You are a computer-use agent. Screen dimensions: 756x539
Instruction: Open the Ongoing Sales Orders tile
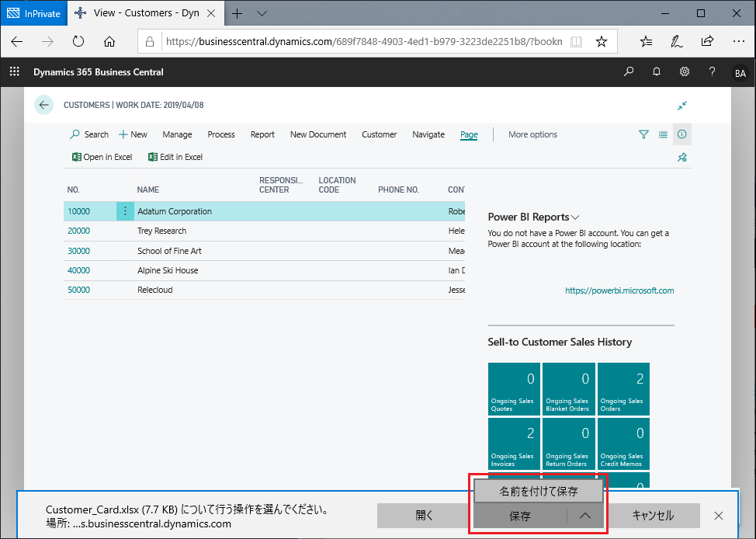point(623,389)
